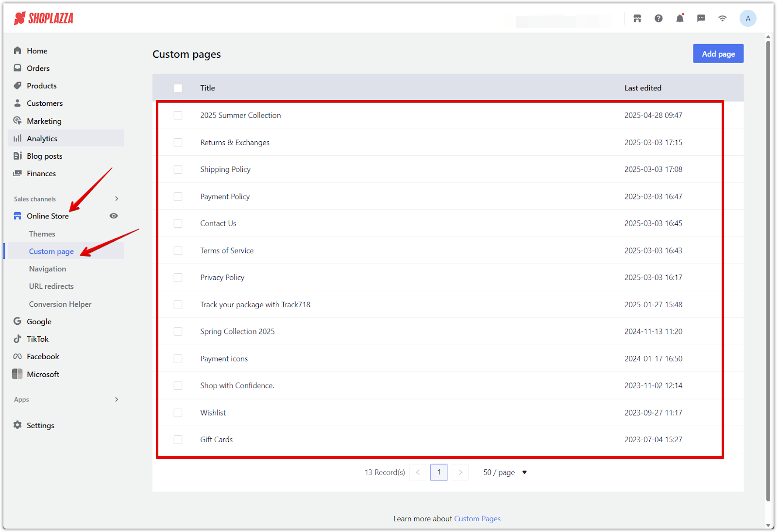Open the 50 / page dropdown
This screenshot has width=777, height=532.
[505, 472]
